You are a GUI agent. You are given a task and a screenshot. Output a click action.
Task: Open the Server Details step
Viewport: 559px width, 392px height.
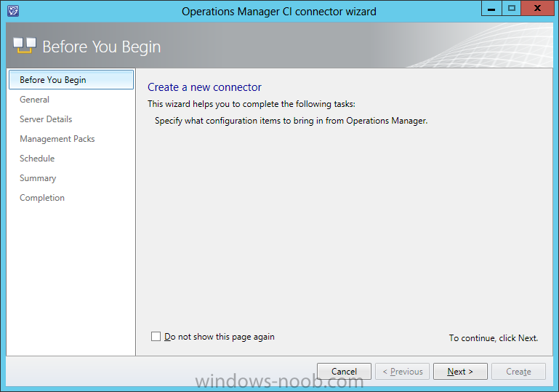(46, 119)
